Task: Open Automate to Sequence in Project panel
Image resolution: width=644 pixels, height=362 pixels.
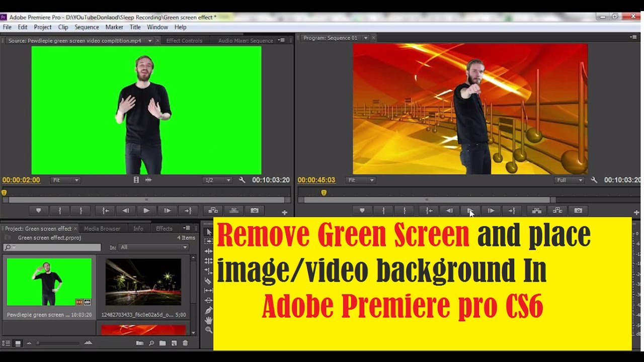Action: point(139,343)
